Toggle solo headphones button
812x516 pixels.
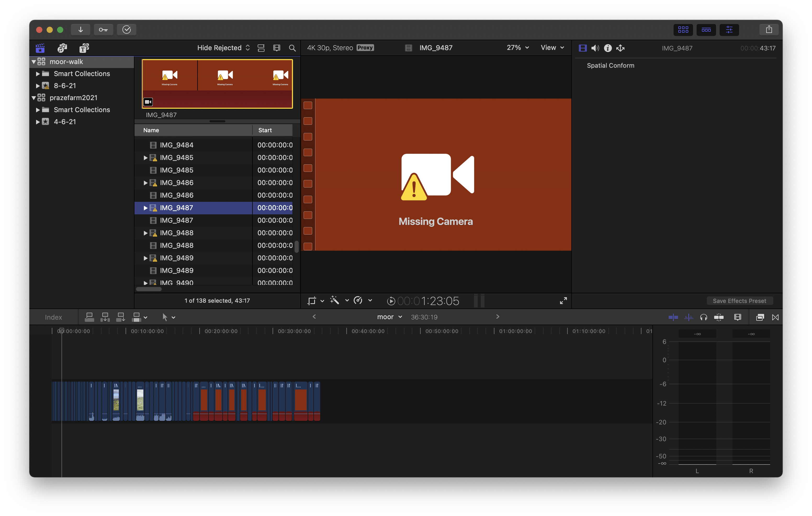703,317
